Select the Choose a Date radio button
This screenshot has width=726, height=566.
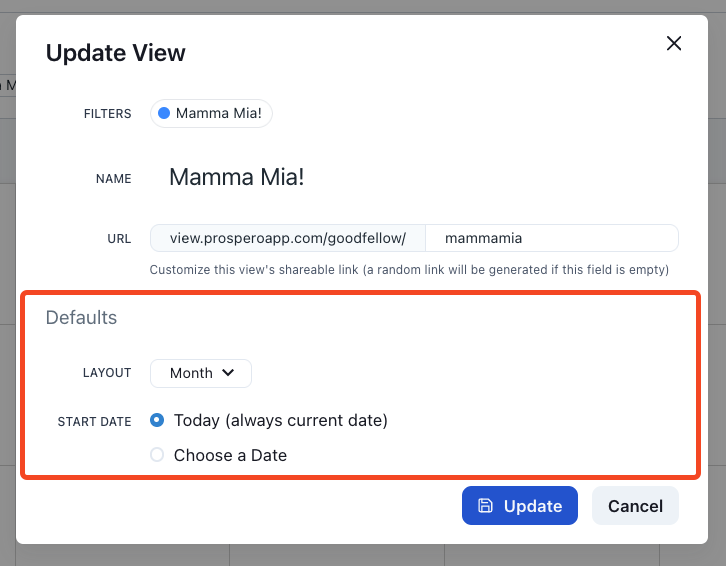(157, 455)
